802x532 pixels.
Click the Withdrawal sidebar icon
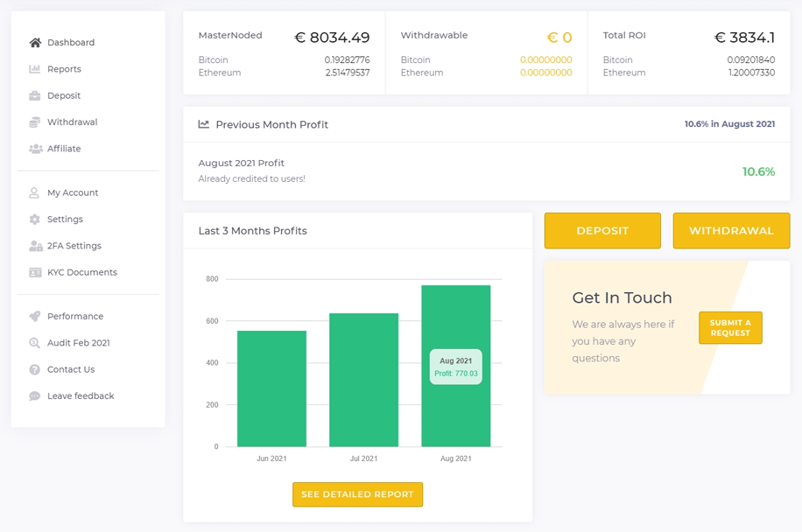coord(32,122)
